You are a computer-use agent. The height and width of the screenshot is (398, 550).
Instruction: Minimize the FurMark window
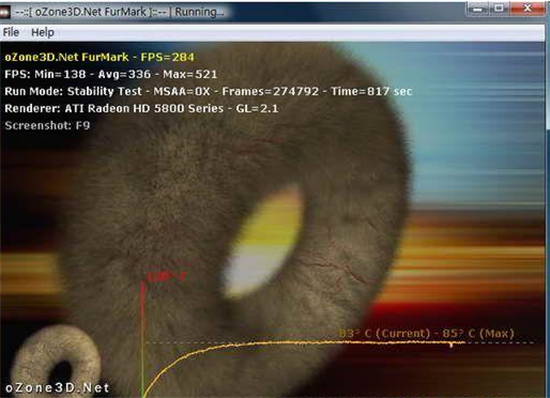[478, 9]
